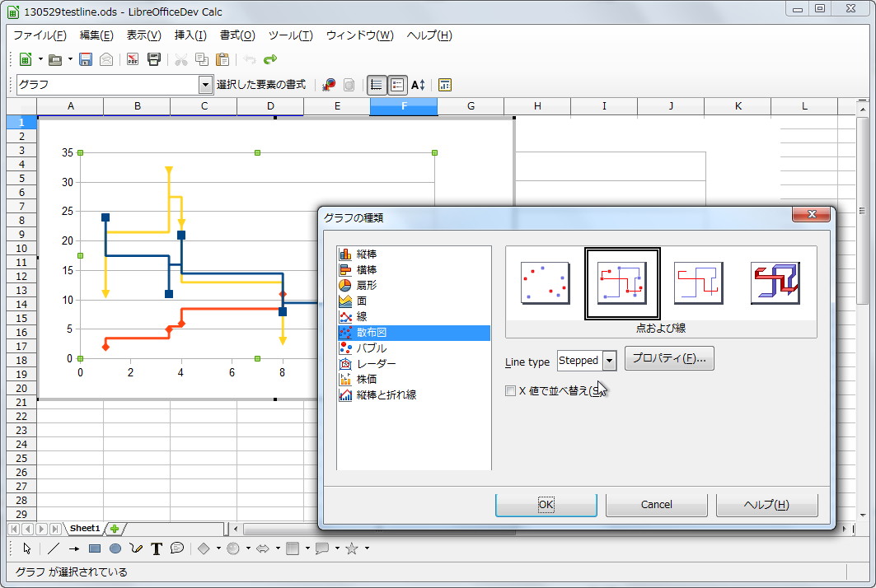Select the Line drawing tool
The image size is (876, 588).
(x=53, y=548)
